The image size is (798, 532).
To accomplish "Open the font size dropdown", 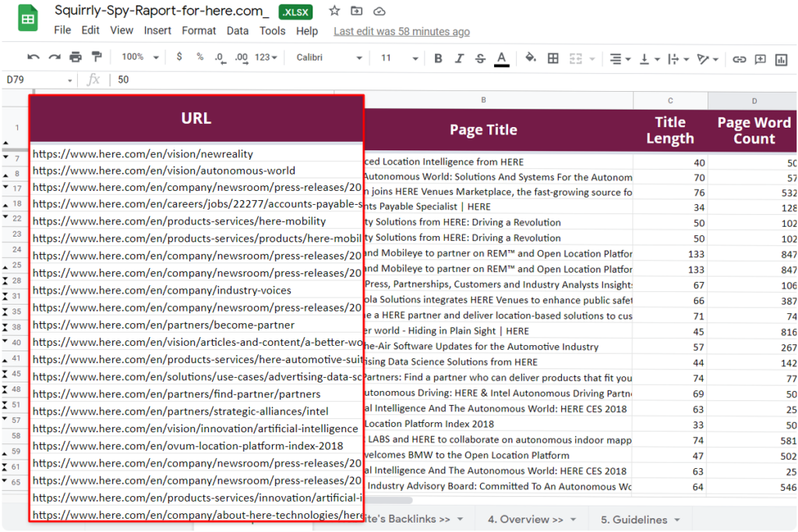I will [400, 58].
